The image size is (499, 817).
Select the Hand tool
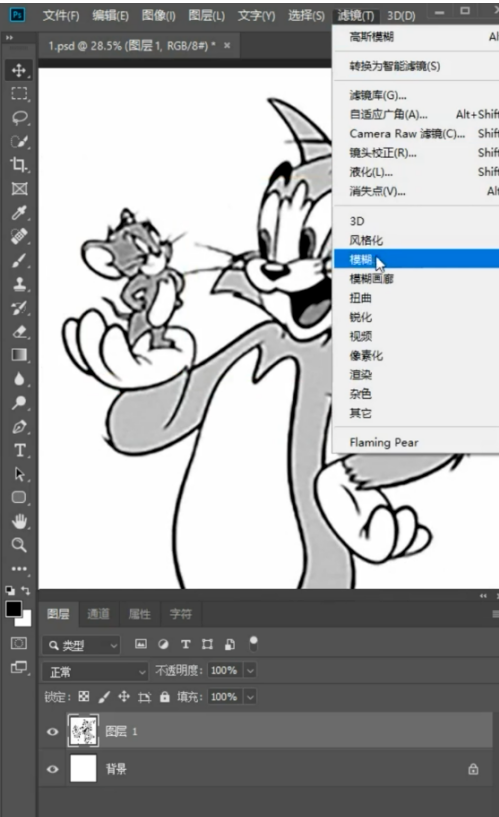(x=19, y=522)
